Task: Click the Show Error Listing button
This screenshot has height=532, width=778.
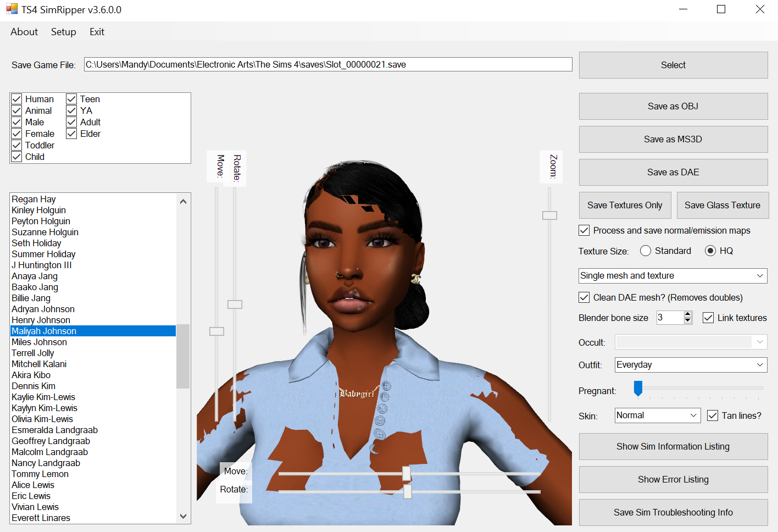Action: click(x=673, y=479)
